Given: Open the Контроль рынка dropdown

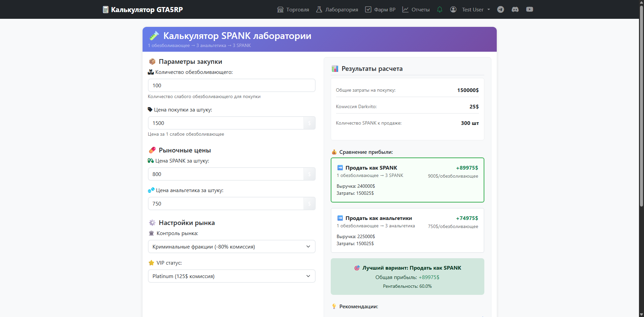Looking at the screenshot, I should click(x=231, y=246).
